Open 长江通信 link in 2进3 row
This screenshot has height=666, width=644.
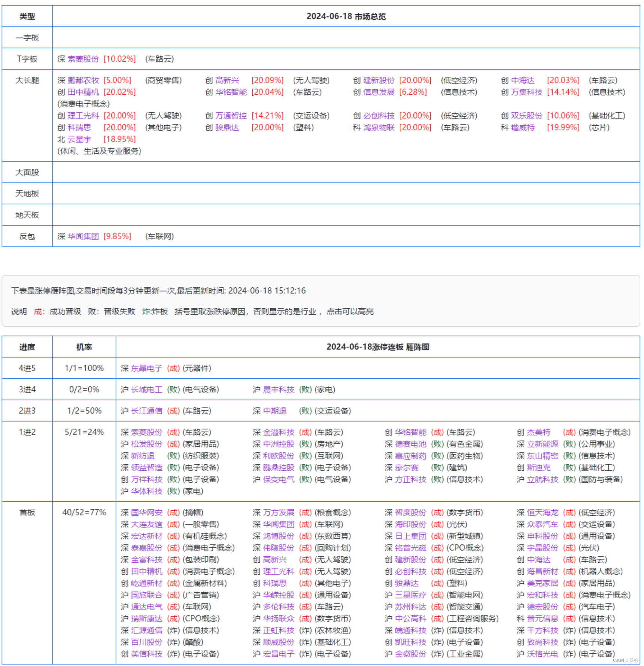coord(147,411)
